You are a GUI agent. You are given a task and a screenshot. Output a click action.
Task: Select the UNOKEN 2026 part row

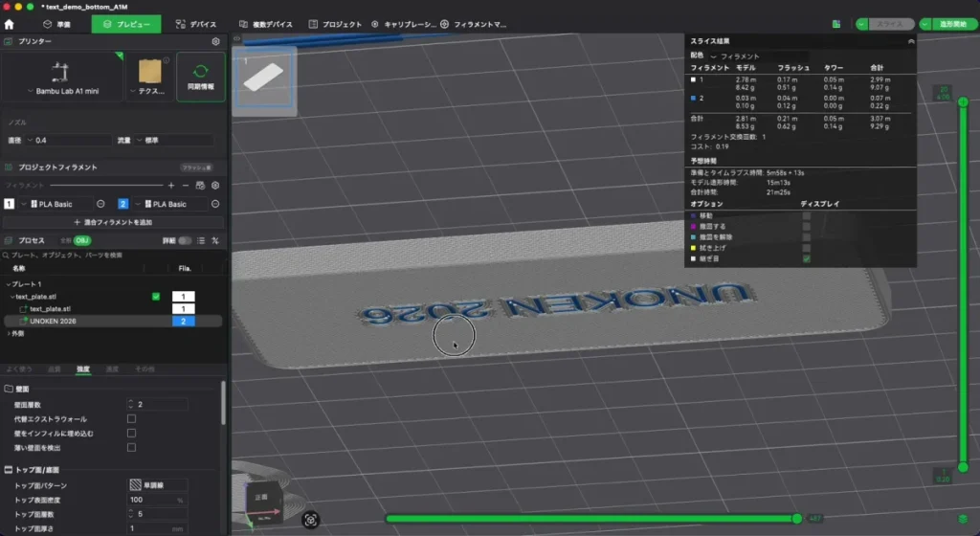coord(113,321)
